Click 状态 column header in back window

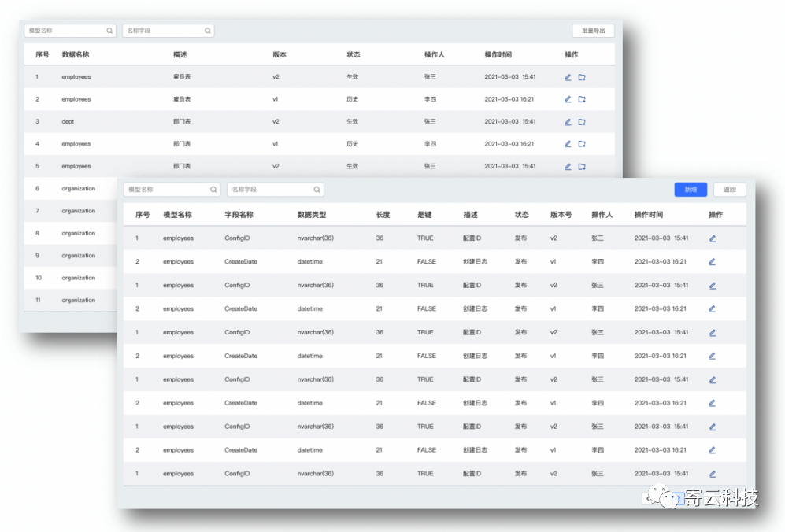pos(354,54)
